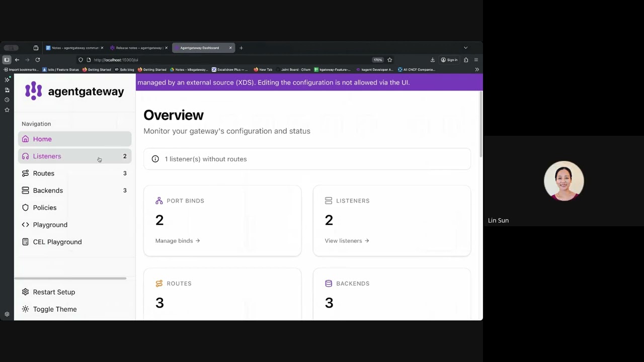
Task: Open Joint Board Cilium bookmark
Action: pos(293,69)
